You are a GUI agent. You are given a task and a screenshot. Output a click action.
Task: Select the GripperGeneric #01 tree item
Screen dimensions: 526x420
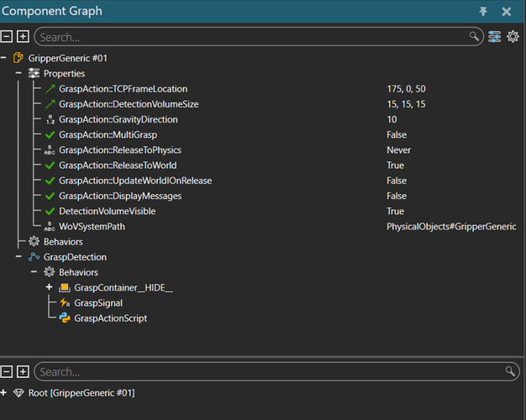pos(67,58)
